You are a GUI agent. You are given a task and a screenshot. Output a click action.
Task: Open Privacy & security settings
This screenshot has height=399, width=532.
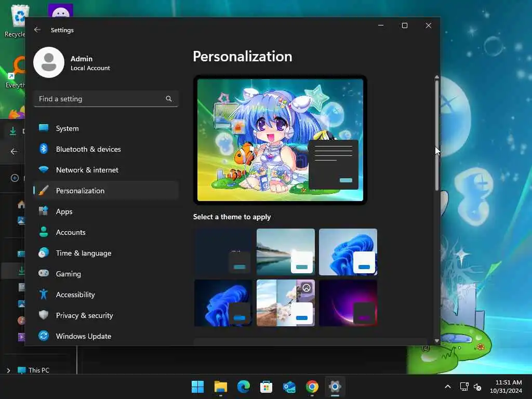[106, 315]
